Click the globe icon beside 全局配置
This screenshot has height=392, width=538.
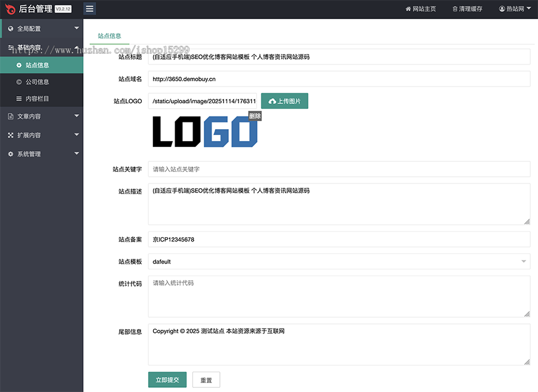pos(12,27)
